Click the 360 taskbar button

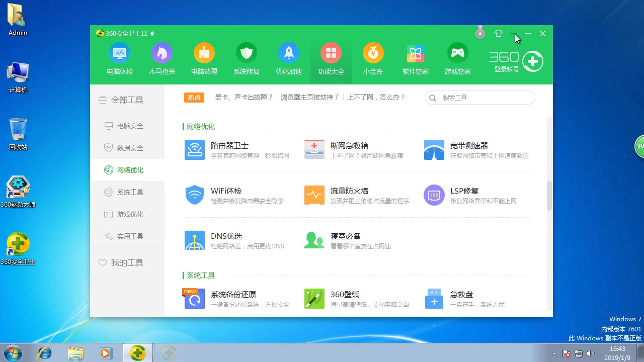click(138, 353)
